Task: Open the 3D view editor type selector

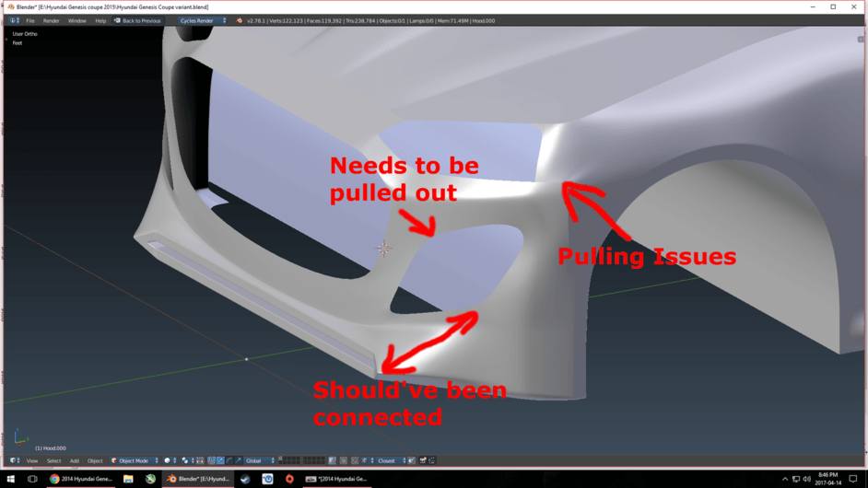Action: click(x=15, y=460)
